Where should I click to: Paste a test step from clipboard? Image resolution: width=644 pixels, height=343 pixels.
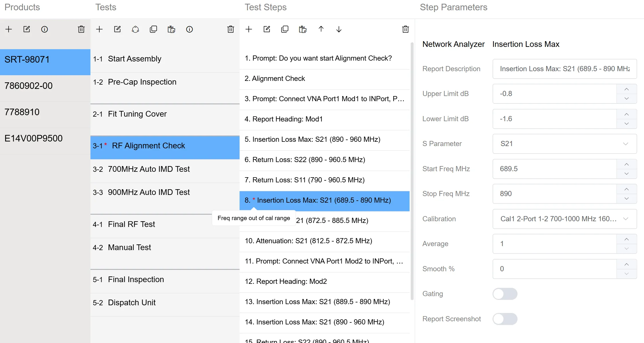tap(303, 29)
